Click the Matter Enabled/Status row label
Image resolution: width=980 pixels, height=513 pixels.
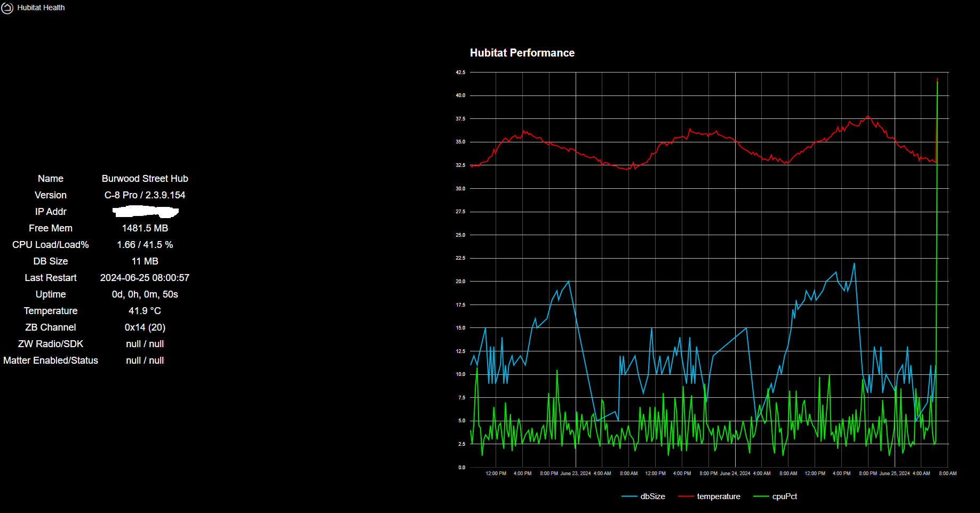[51, 360]
